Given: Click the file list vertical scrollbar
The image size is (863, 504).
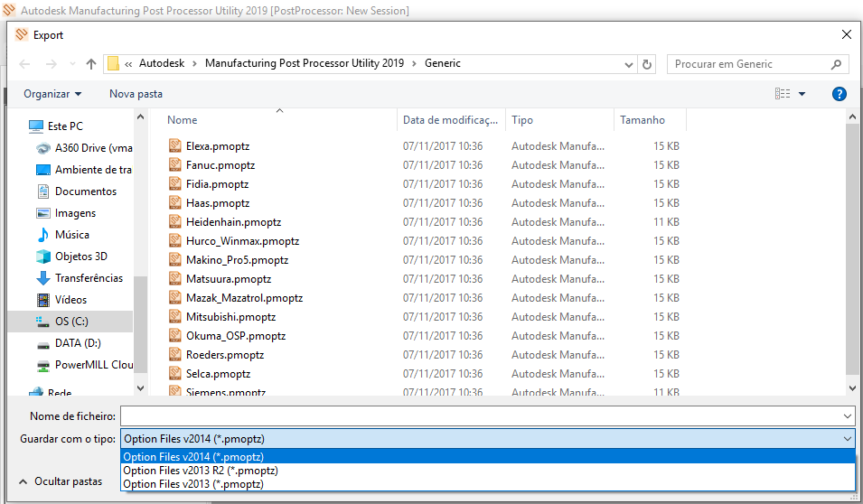Looking at the screenshot, I should point(852,247).
